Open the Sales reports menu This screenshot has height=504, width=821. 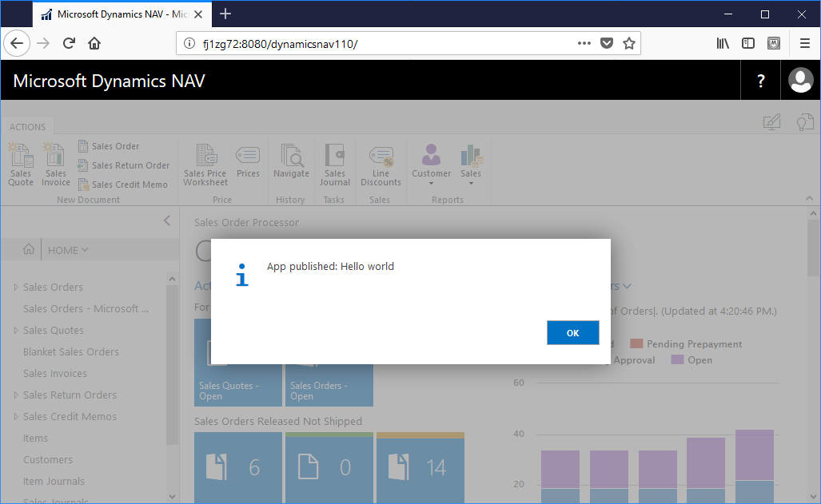point(471,165)
